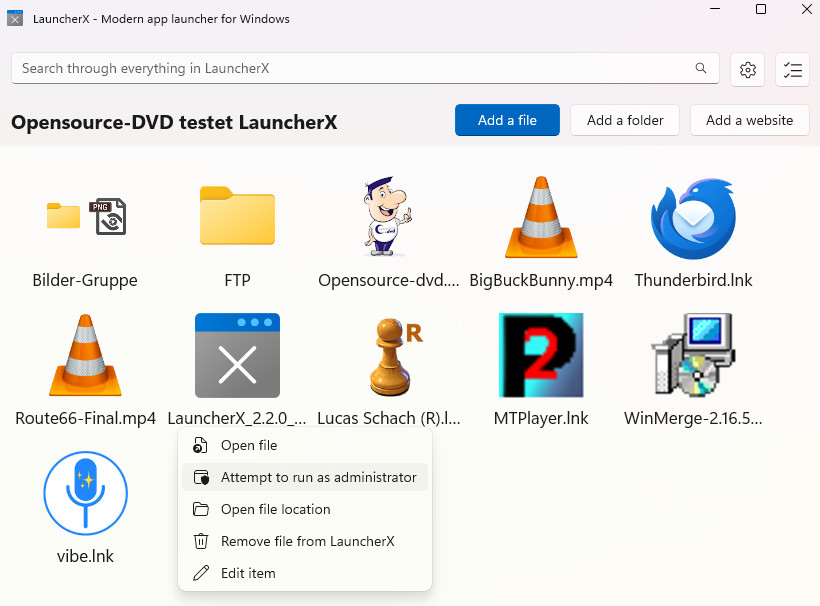Run the WinMerge installer item
The width and height of the screenshot is (820, 606).
[x=693, y=356]
